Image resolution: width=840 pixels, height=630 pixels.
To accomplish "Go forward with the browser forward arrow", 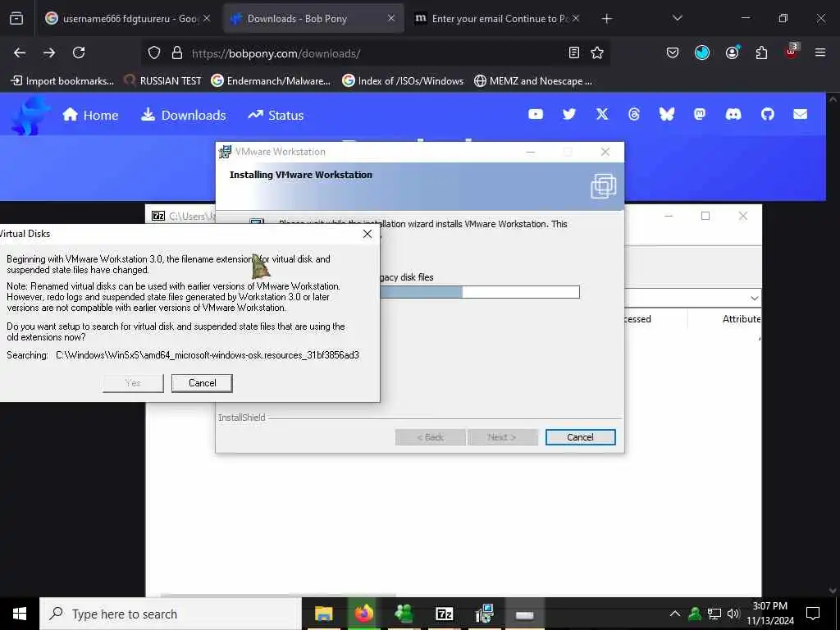I will (49, 52).
